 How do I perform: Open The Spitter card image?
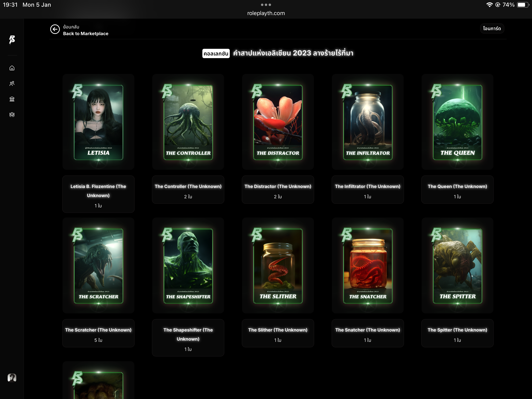pos(457,266)
